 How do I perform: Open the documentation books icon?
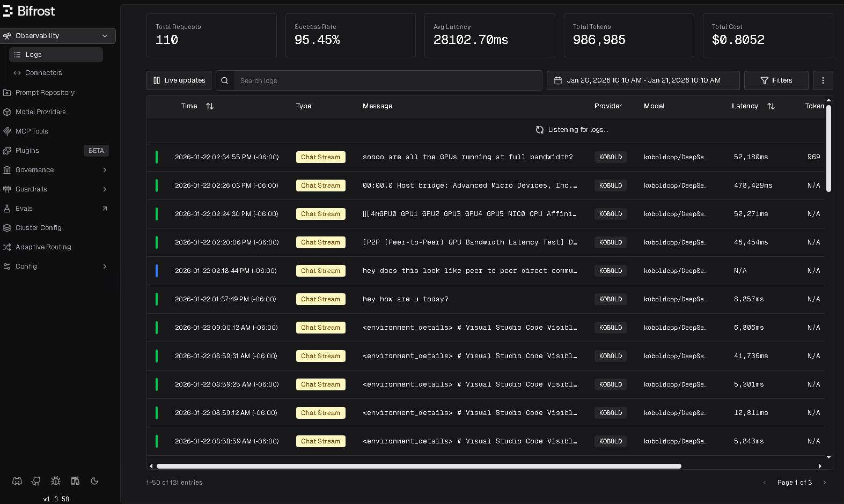coord(75,481)
